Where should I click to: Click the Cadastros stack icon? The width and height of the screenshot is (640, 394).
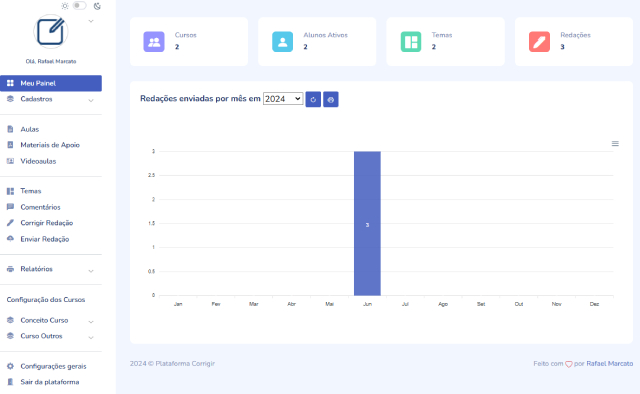[x=10, y=99]
